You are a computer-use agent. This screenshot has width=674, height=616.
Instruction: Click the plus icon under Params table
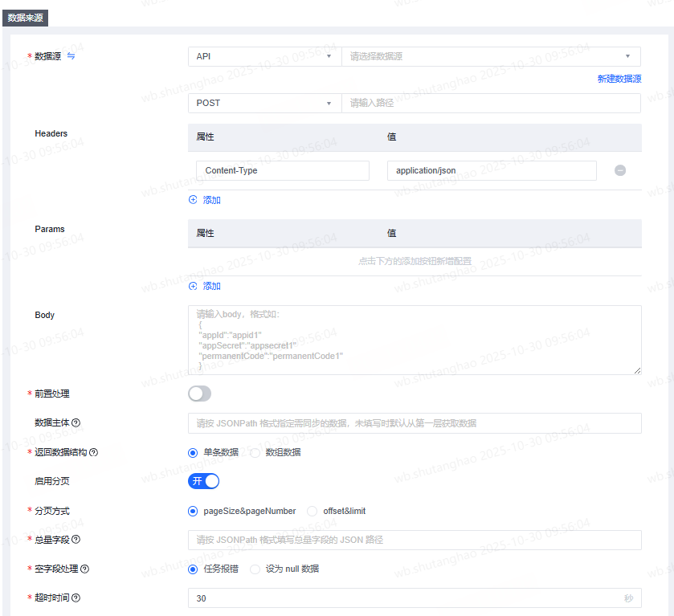193,286
